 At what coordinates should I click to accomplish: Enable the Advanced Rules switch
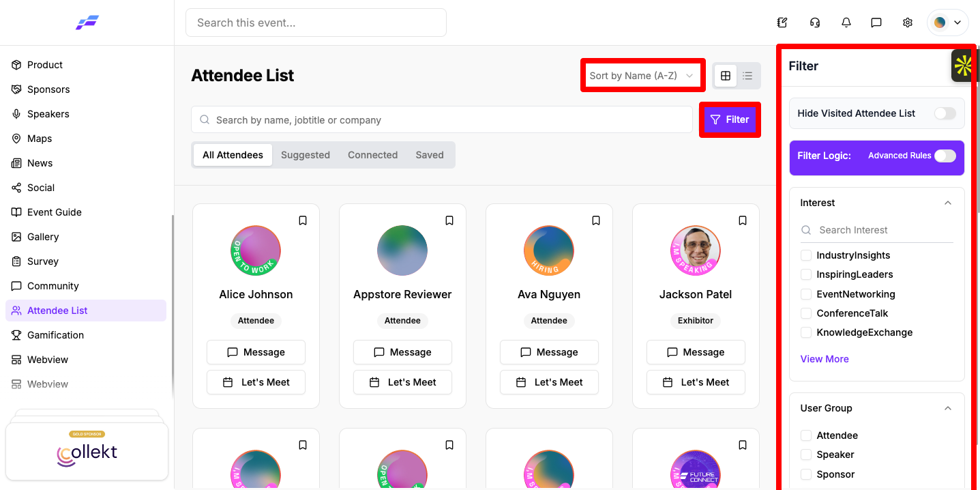click(x=945, y=156)
